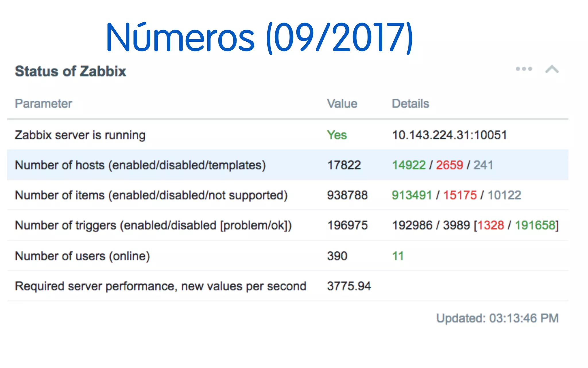Click not supported items count 10122
Screen dimensions: 588x368
(504, 195)
